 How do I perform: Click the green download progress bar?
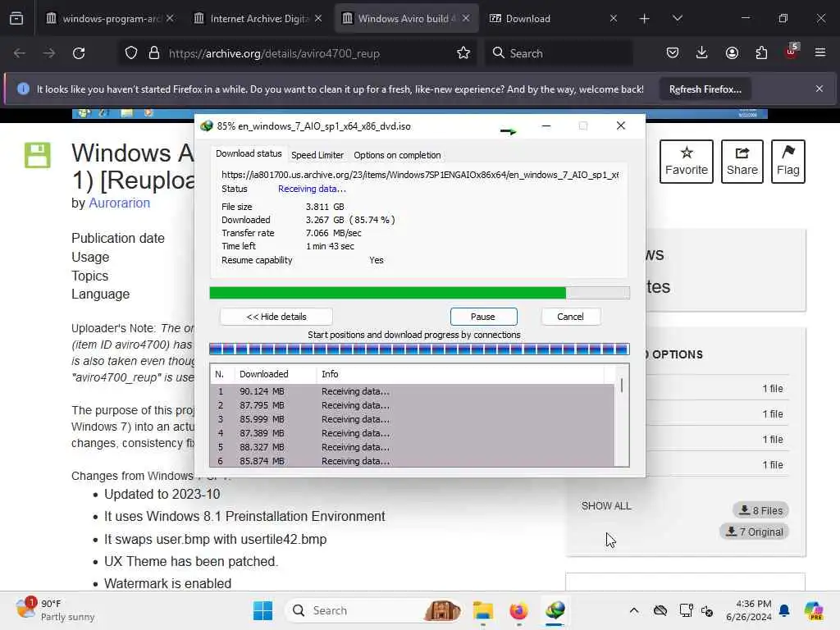[x=419, y=293]
